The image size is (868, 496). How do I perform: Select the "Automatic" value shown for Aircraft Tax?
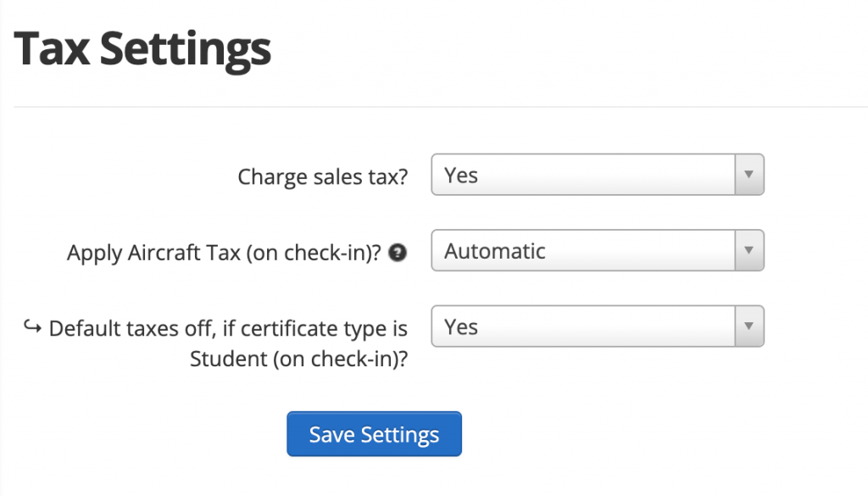(x=495, y=251)
